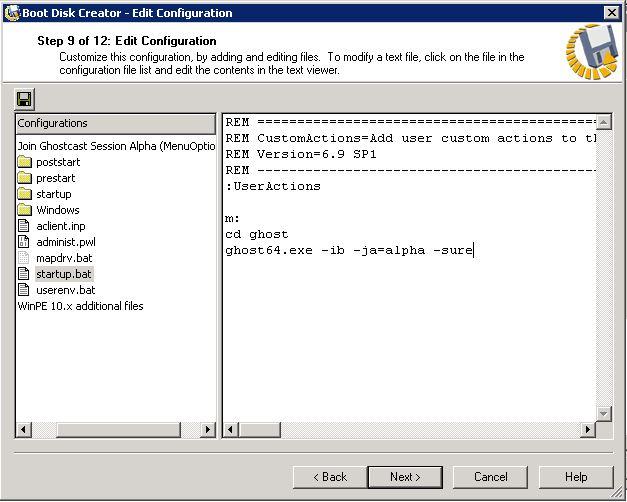This screenshot has width=627, height=502.
Task: Open userenv.bat in the text viewer
Action: (65, 290)
